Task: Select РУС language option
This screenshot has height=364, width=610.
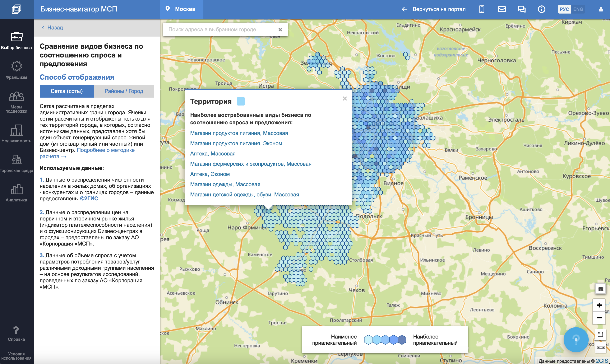Action: coord(564,9)
